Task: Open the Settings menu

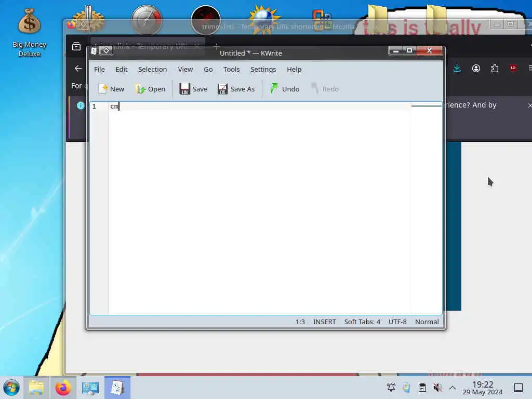Action: click(x=263, y=69)
